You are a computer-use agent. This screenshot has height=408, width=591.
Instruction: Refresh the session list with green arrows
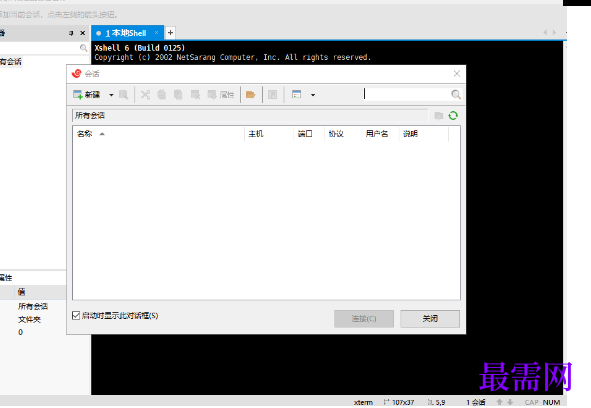pyautogui.click(x=453, y=115)
